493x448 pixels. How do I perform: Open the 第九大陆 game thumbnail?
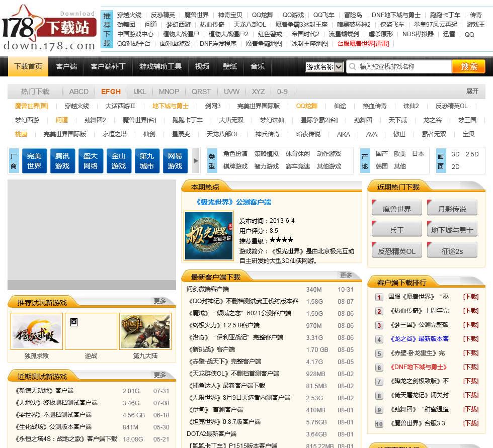145,331
